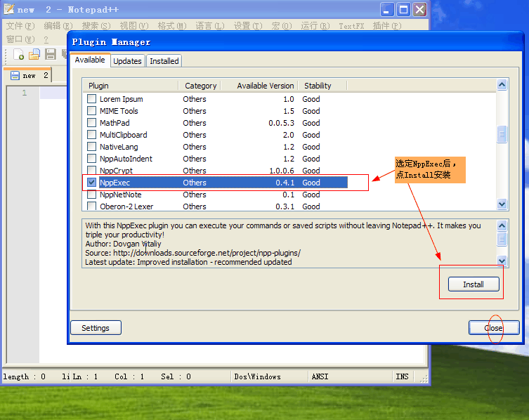The width and height of the screenshot is (529, 420).
Task: Switch to the Installed tab
Action: (x=164, y=61)
